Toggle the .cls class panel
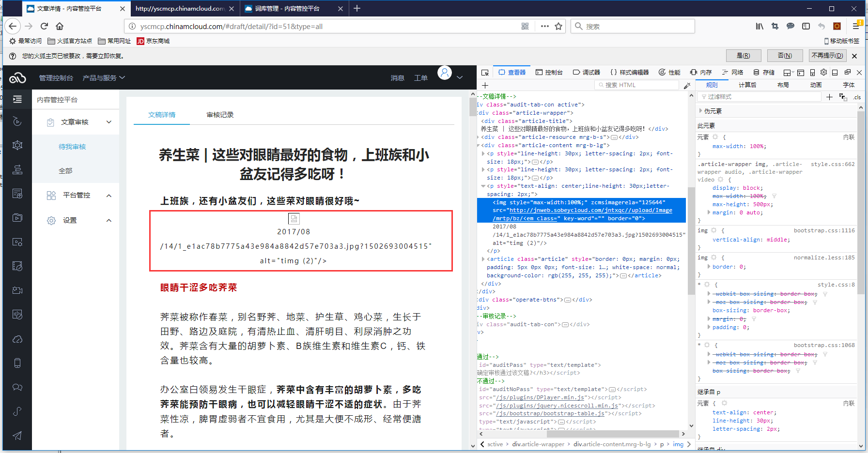Image resolution: width=868 pixels, height=453 pixels. pyautogui.click(x=857, y=97)
